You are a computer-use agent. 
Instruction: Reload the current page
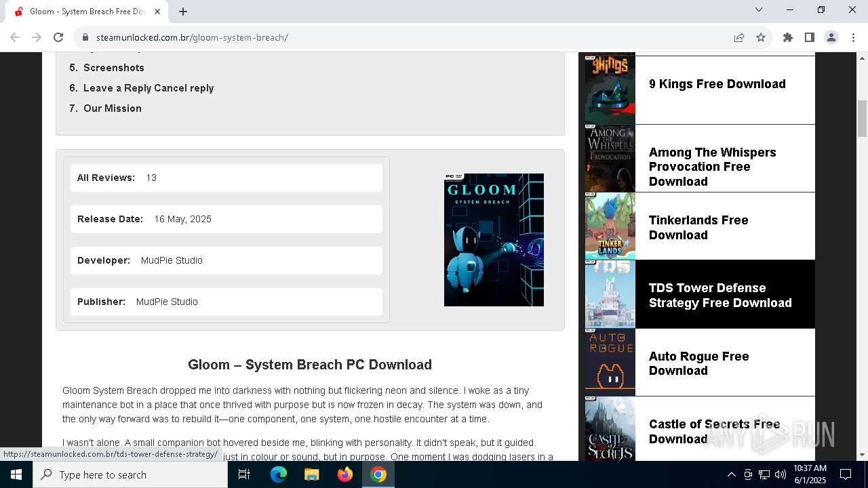(x=58, y=37)
